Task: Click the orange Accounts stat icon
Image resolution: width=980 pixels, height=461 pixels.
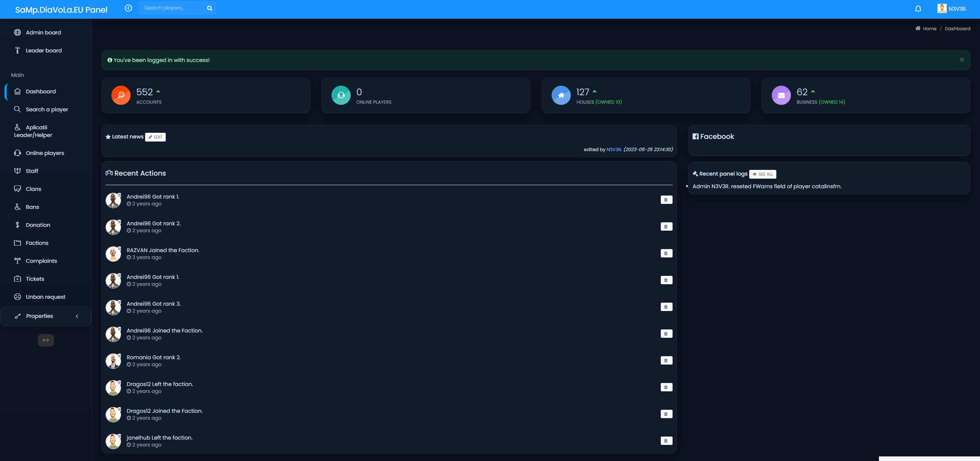Action: 121,95
